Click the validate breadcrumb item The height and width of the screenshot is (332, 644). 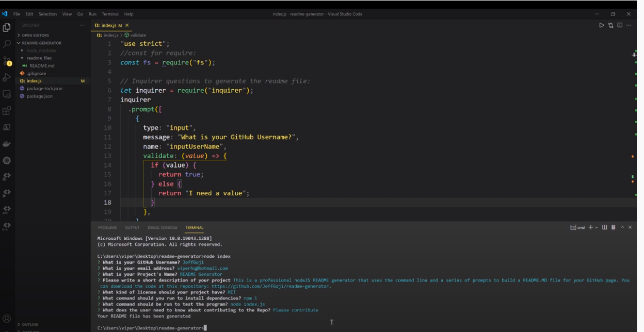point(138,35)
